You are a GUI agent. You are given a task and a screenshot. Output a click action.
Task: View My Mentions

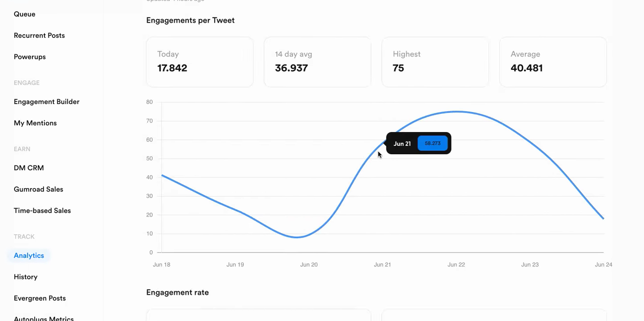click(x=35, y=123)
